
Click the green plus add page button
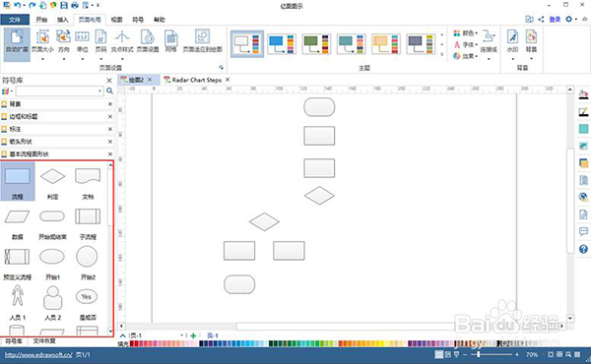193,335
